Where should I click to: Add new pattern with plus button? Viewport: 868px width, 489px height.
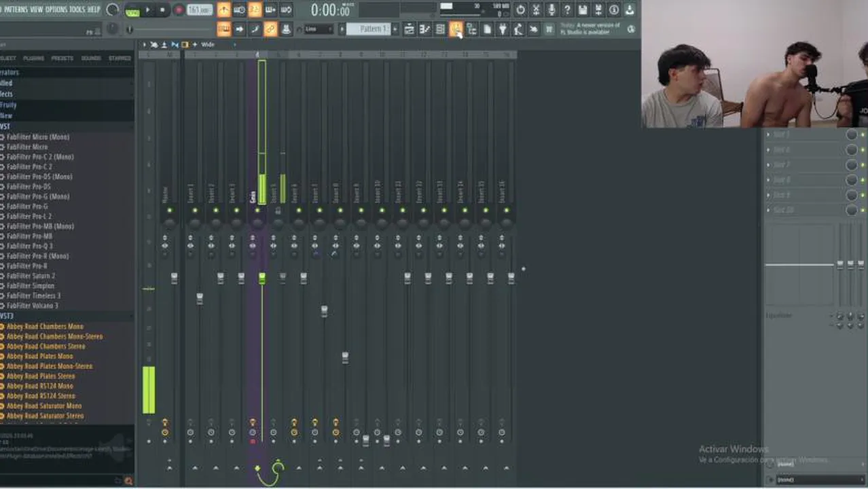395,29
